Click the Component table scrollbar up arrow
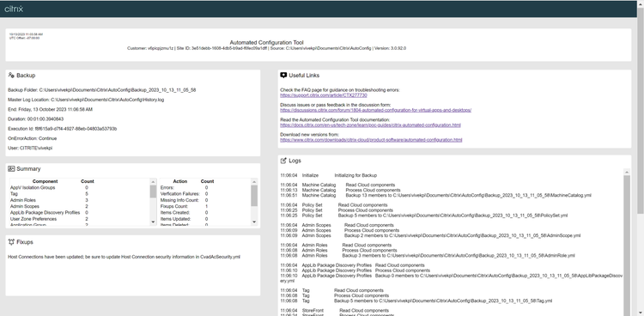644x316 pixels. 153,182
